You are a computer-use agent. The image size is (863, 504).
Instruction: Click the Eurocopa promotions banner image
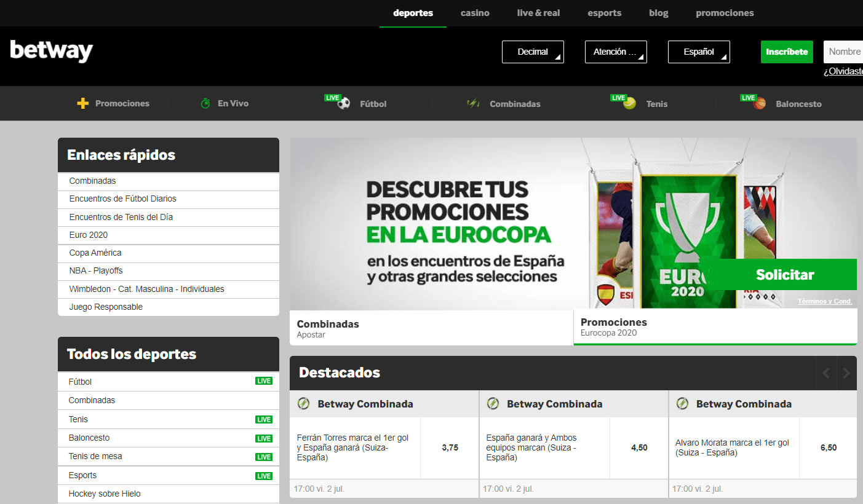(573, 223)
